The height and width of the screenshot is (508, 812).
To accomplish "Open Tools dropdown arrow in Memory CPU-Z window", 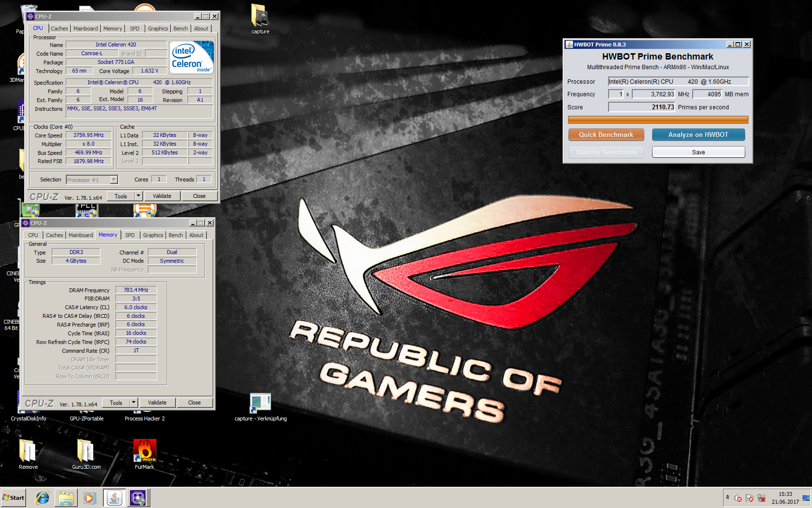I will tap(133, 403).
